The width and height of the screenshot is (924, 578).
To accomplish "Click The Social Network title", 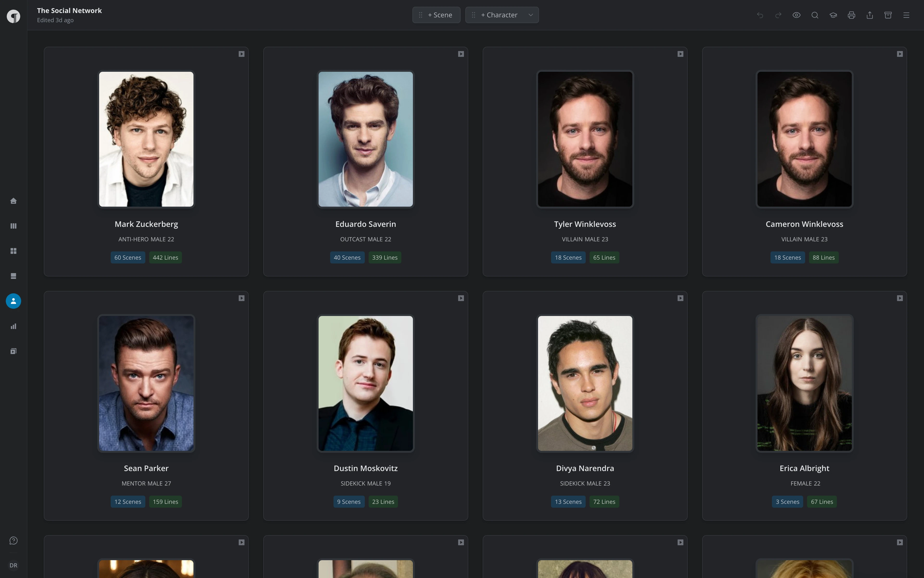I will click(x=70, y=10).
